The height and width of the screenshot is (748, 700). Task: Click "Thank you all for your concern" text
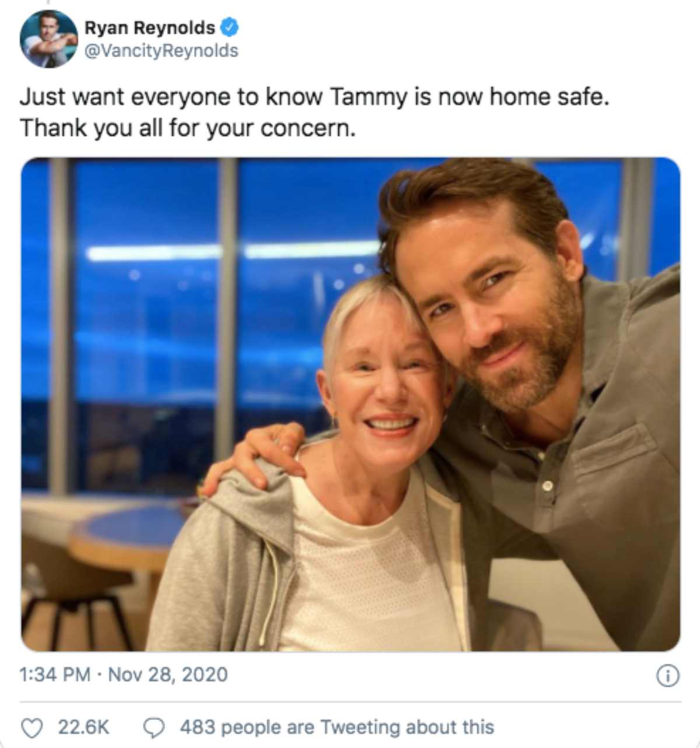click(187, 128)
